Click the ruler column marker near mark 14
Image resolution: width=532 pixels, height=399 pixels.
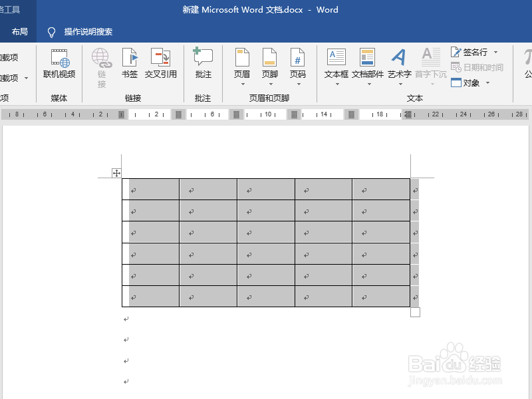point(294,114)
